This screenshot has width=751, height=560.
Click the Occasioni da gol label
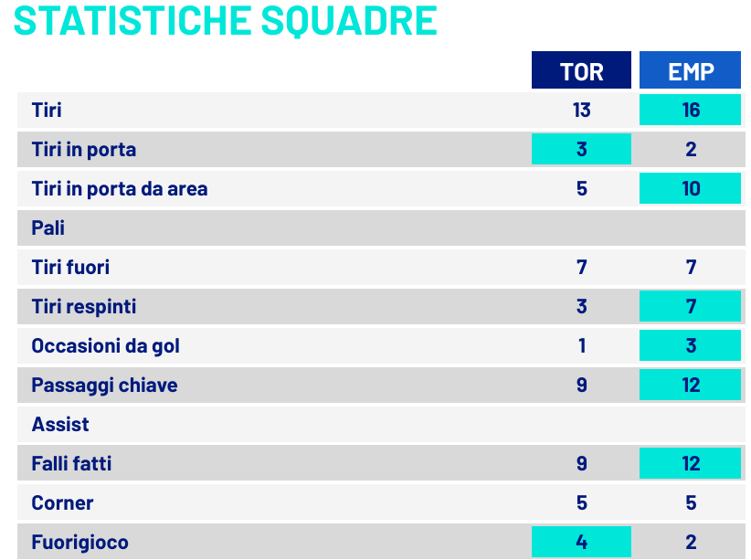pyautogui.click(x=106, y=346)
